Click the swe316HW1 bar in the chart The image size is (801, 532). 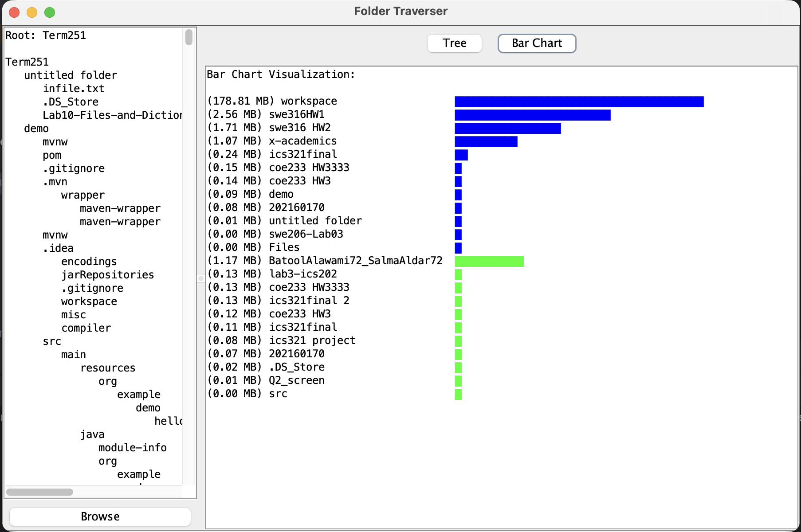click(532, 115)
